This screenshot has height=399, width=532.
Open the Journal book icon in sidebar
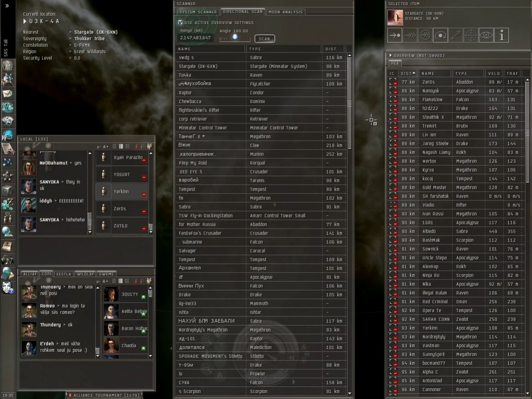tap(7, 246)
